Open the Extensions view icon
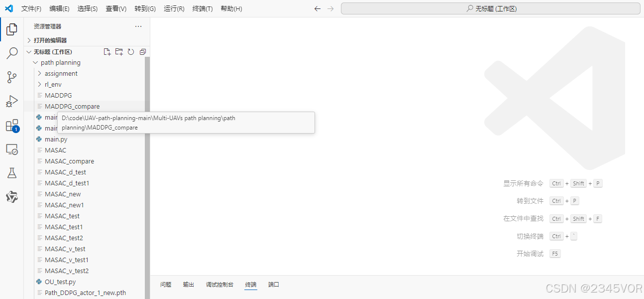The width and height of the screenshot is (644, 299). click(x=12, y=126)
